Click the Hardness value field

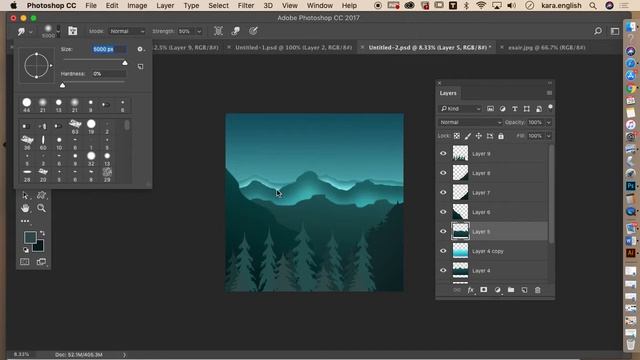109,74
